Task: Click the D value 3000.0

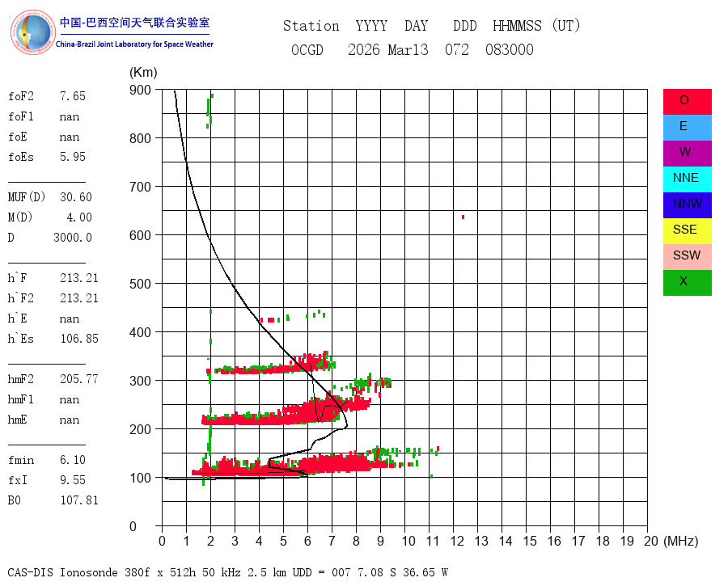Action: [73, 238]
